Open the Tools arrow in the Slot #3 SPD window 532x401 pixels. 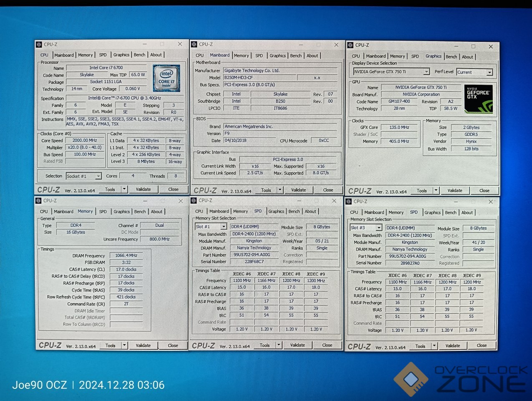(x=434, y=346)
